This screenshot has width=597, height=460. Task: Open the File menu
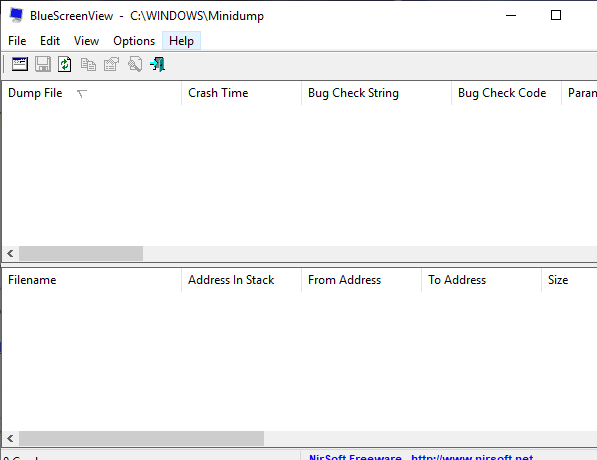pyautogui.click(x=17, y=41)
